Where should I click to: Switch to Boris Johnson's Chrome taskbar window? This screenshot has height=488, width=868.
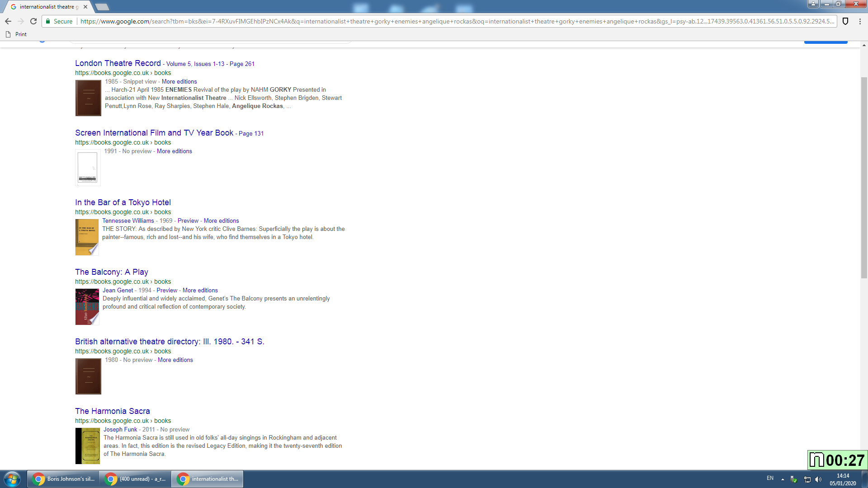(63, 479)
